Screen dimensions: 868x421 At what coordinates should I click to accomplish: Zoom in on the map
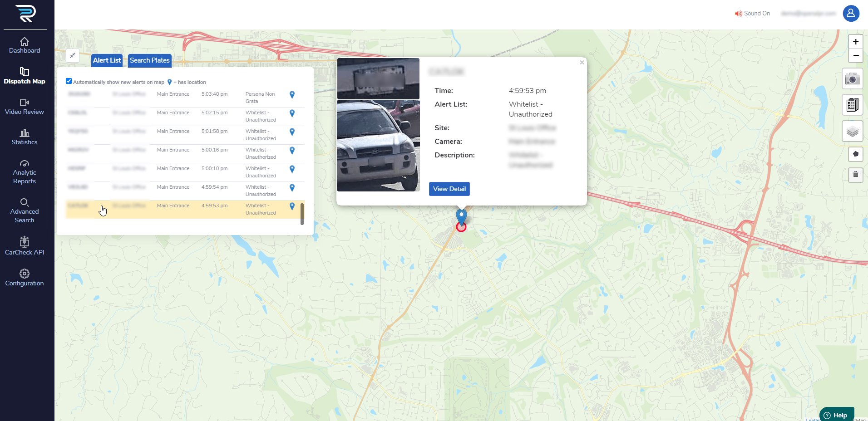pos(855,42)
